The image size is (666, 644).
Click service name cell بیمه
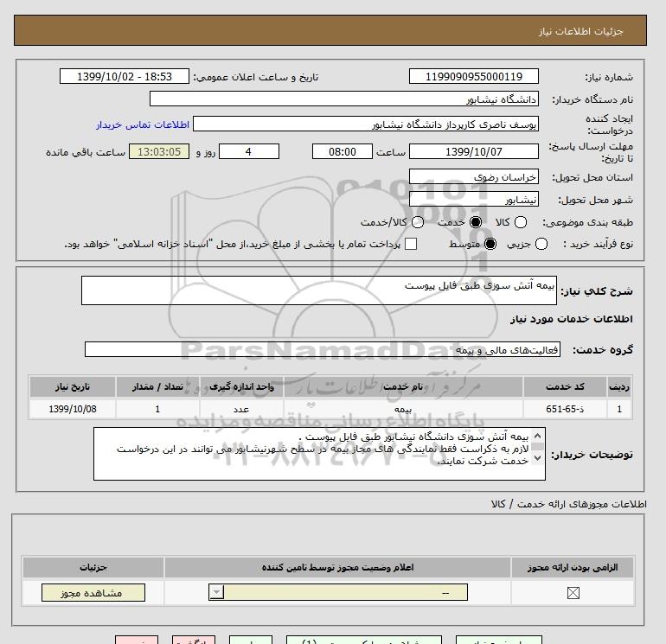403,409
